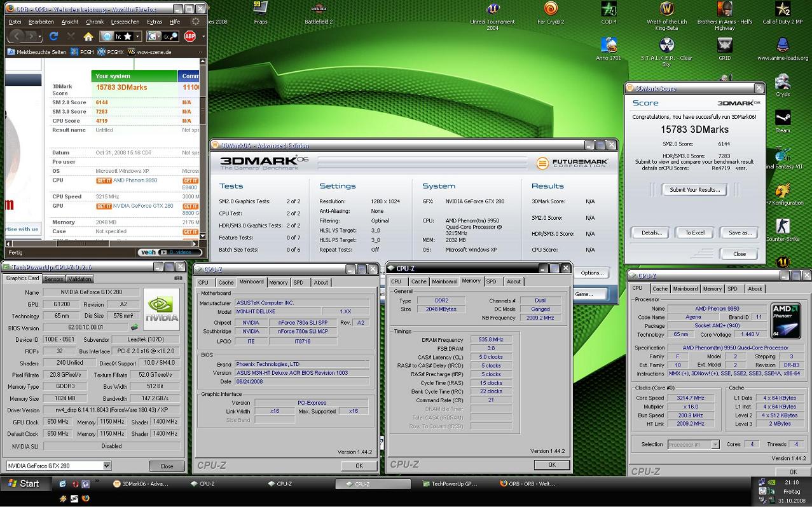Open the COD 4 desktop icon
The image size is (812, 507).
609,13
